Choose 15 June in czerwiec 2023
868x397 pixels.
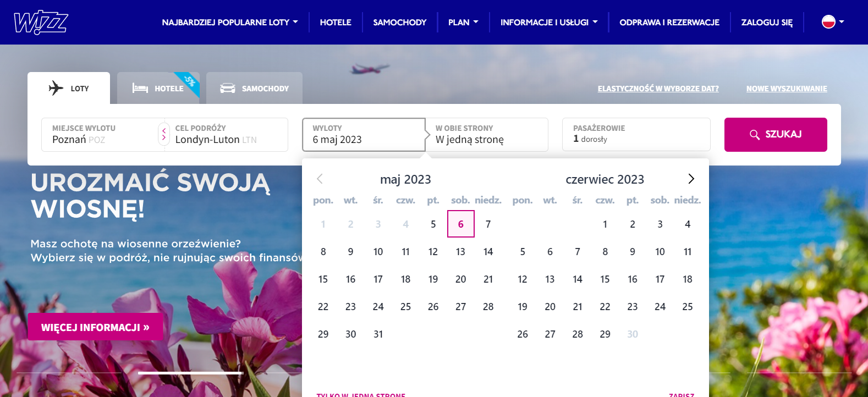pyautogui.click(x=605, y=279)
